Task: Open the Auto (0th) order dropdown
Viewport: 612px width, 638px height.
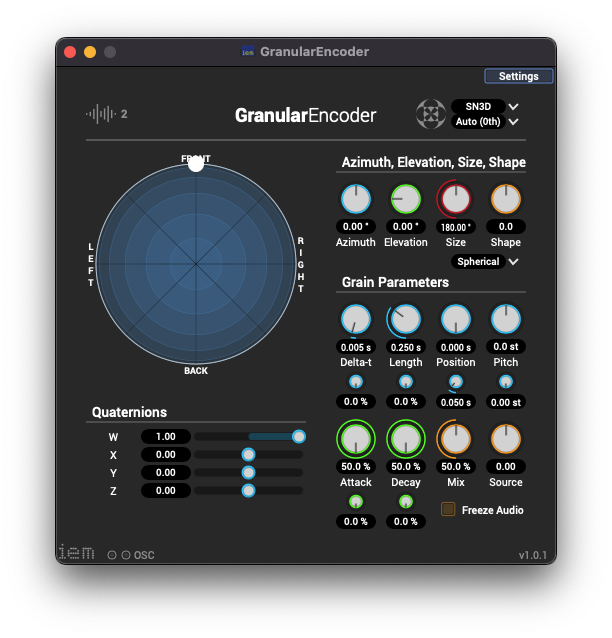Action: pyautogui.click(x=484, y=122)
